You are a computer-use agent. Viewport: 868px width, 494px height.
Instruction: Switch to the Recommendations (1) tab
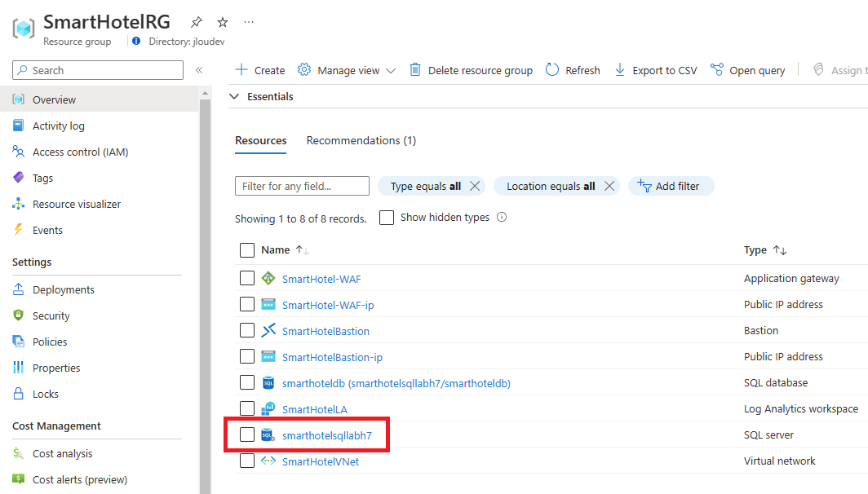click(361, 140)
